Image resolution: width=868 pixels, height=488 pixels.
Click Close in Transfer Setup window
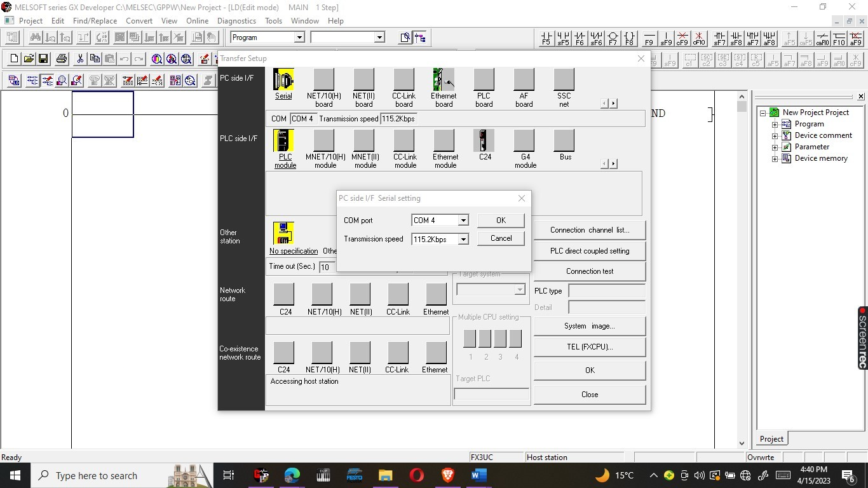pyautogui.click(x=590, y=395)
